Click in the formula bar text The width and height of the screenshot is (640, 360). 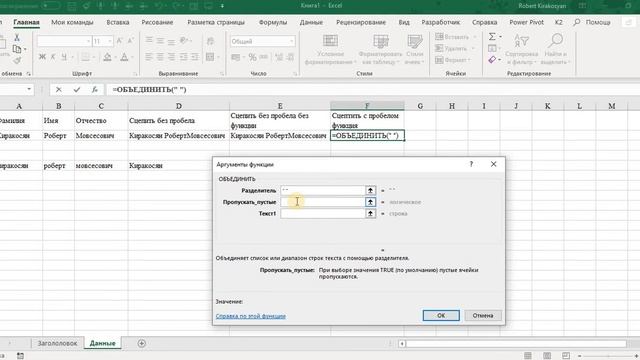pos(149,89)
